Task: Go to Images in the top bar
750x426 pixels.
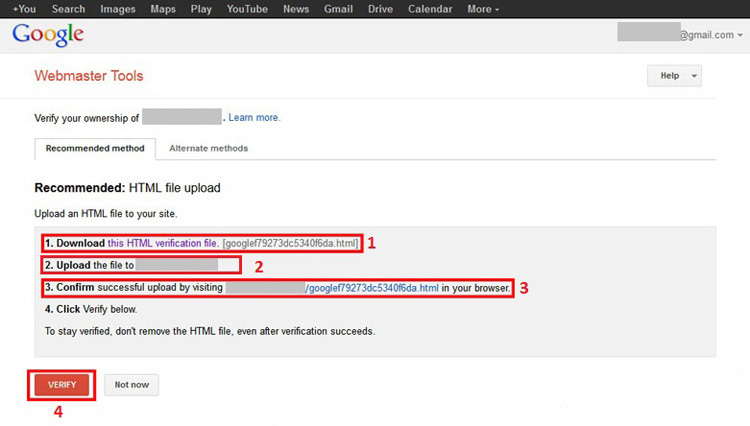Action: (118, 9)
